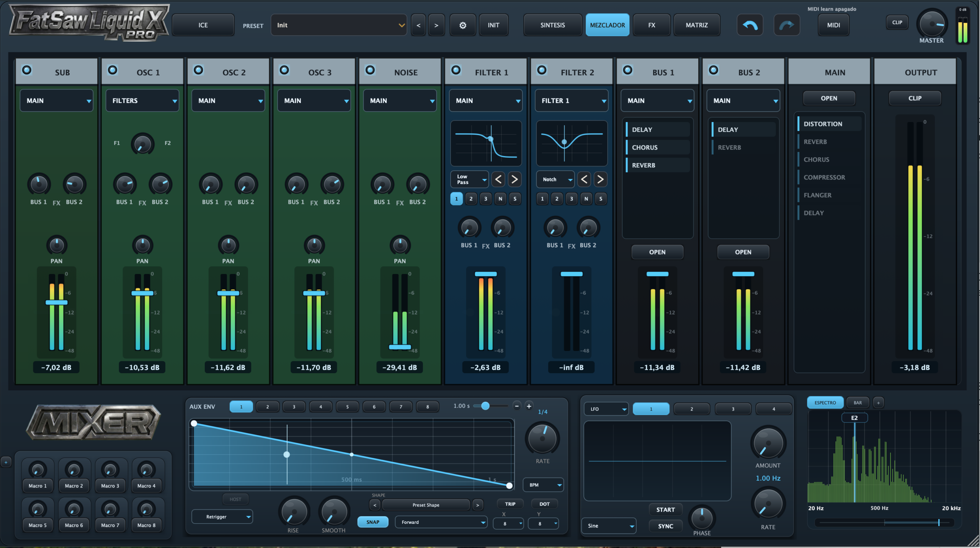The width and height of the screenshot is (980, 548).
Task: Open the Notch filter type dropdown
Action: click(555, 179)
